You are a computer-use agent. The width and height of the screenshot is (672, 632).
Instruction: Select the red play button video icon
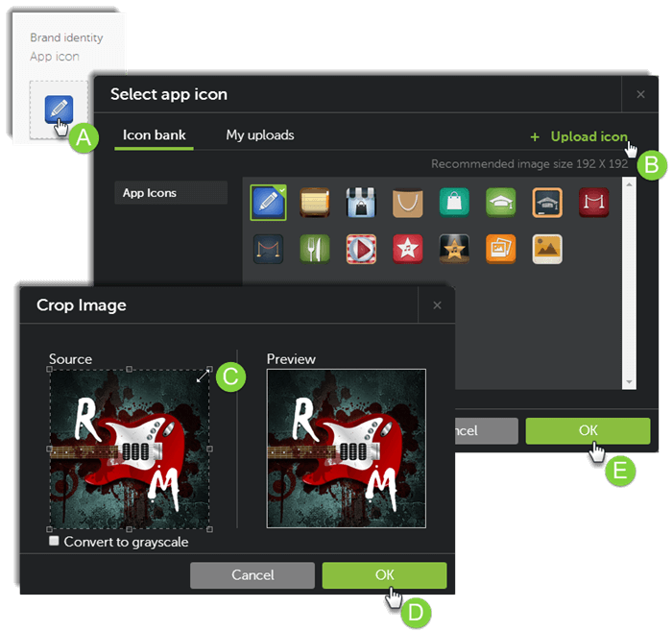point(361,249)
